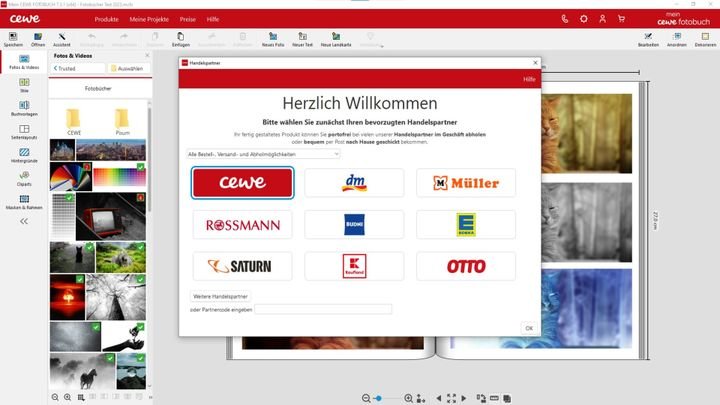Select the rainbow color spectrum thumbnail
The width and height of the screenshot is (720, 405).
[119, 177]
